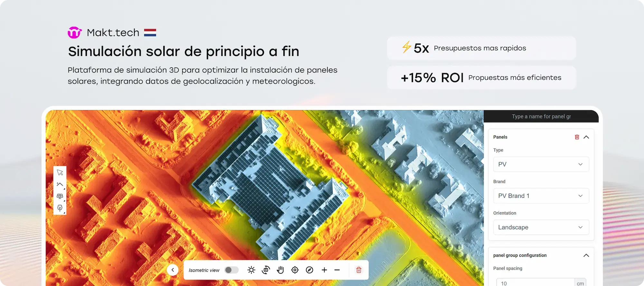Collapse the panel group configuration section
This screenshot has width=644, height=286.
point(586,255)
